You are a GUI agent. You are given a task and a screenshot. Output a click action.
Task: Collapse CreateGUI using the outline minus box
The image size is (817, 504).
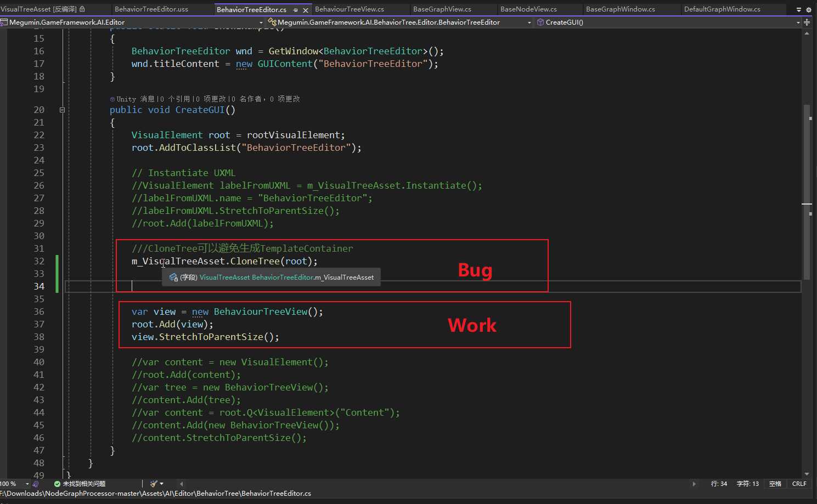(x=62, y=110)
